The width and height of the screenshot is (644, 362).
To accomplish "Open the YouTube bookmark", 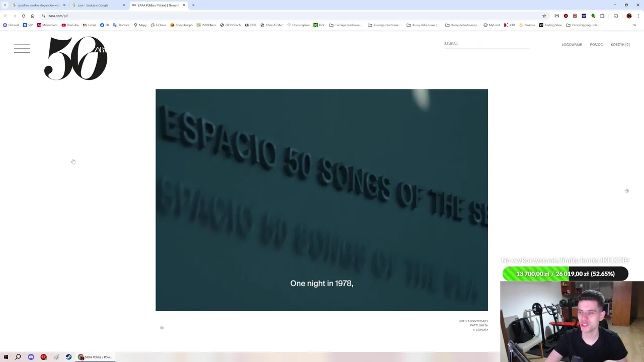I will 70,25.
